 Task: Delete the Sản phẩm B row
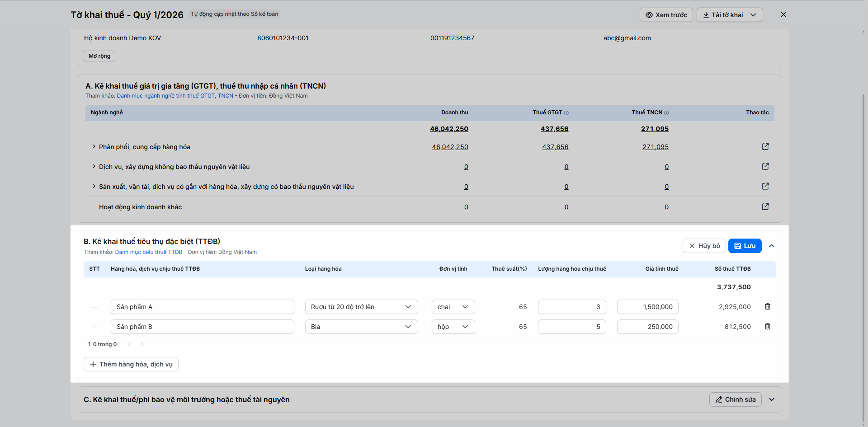(x=767, y=326)
